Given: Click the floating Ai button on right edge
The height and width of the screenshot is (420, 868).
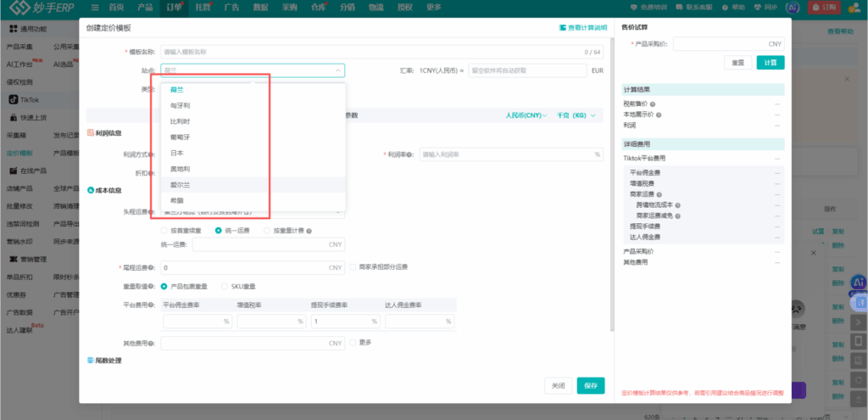Looking at the screenshot, I should click(859, 283).
